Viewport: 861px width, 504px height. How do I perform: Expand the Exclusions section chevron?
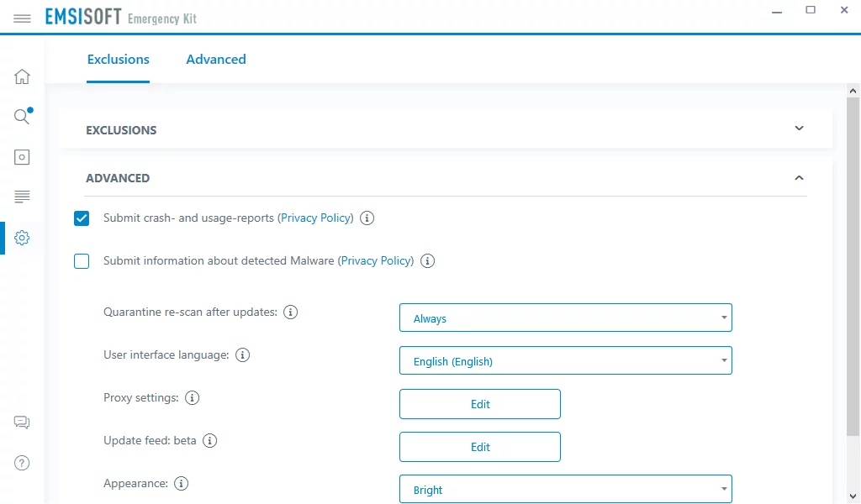click(799, 129)
